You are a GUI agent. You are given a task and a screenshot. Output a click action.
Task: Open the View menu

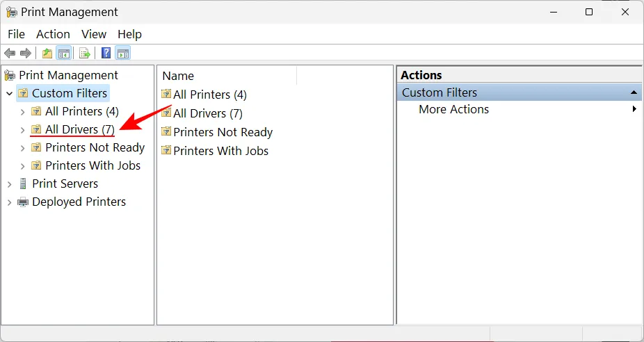[x=94, y=34]
